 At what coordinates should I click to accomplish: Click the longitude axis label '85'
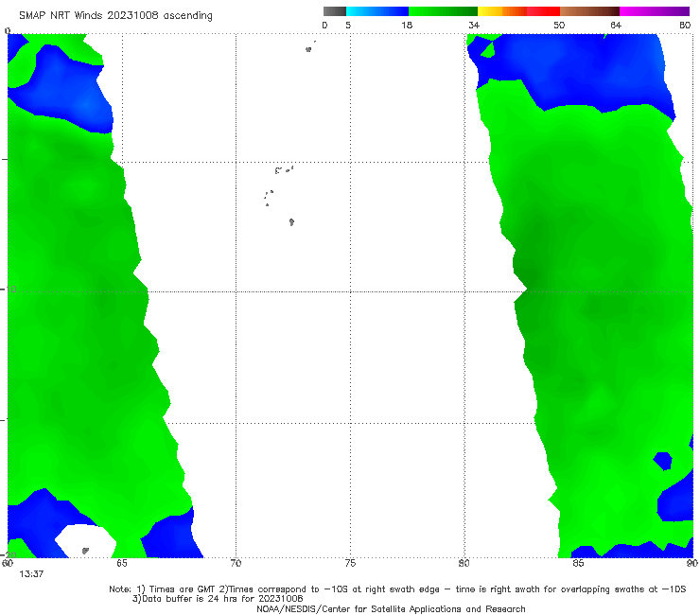[578, 563]
